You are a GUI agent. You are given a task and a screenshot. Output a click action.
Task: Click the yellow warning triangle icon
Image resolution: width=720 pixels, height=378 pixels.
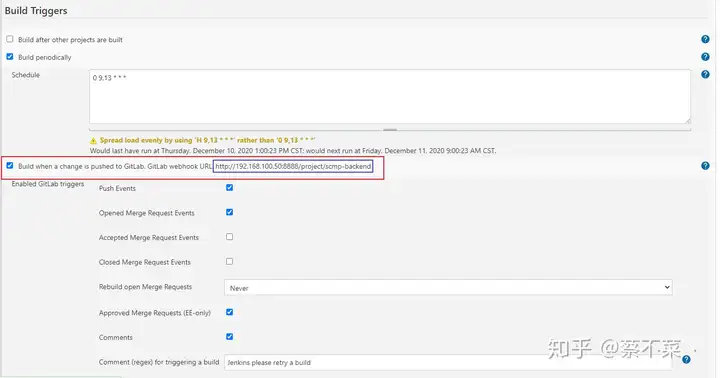click(x=93, y=141)
